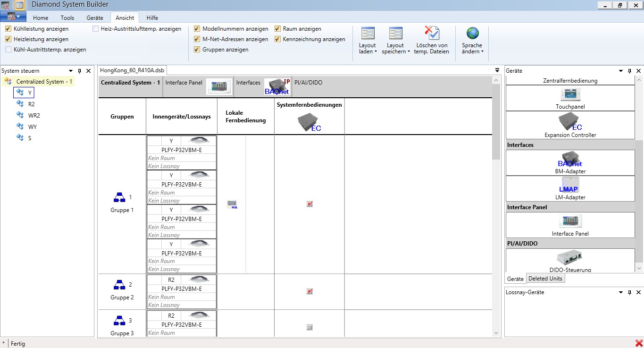Select Centralized System - 1 tree node
This screenshot has width=644, height=348.
[x=44, y=82]
